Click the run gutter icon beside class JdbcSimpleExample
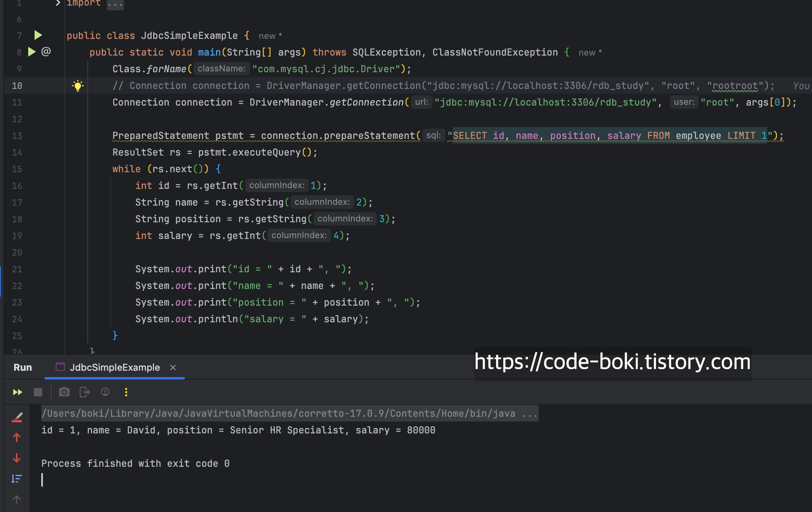The width and height of the screenshot is (812, 512). pyautogui.click(x=38, y=35)
